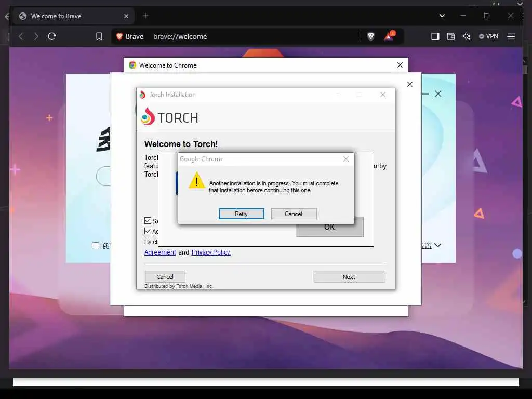Close the Torch Installation window
The width and height of the screenshot is (532, 399).
click(383, 95)
